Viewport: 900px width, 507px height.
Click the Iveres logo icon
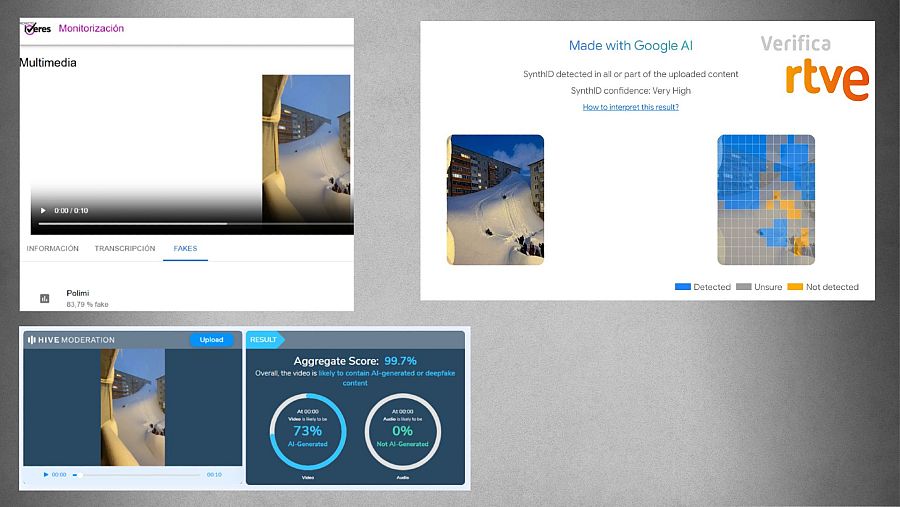coord(37,29)
